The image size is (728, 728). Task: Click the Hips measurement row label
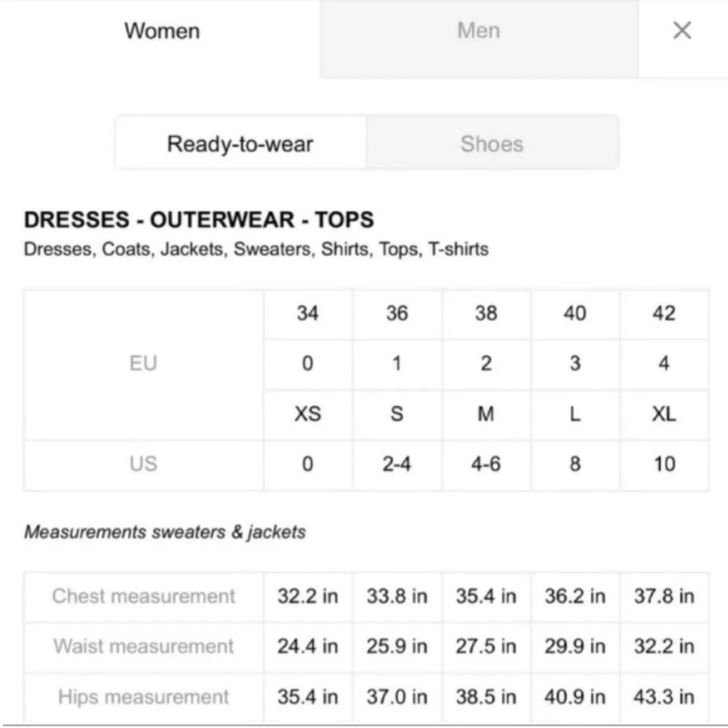[143, 697]
